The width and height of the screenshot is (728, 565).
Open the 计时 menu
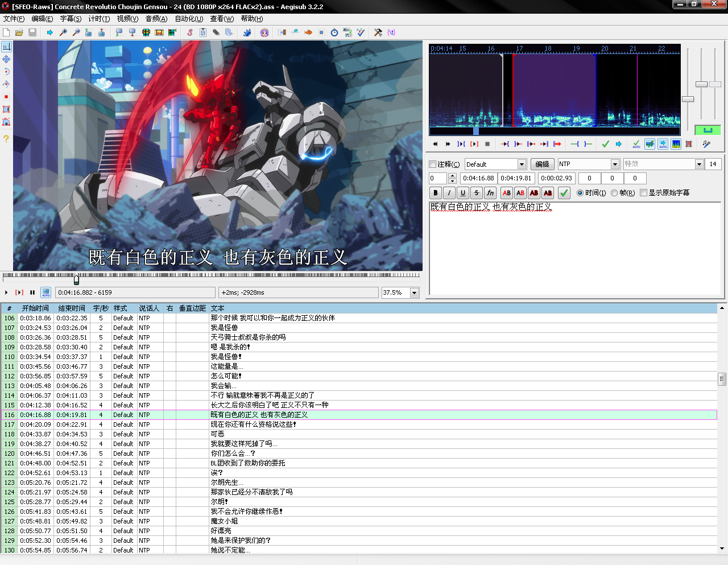[x=99, y=19]
